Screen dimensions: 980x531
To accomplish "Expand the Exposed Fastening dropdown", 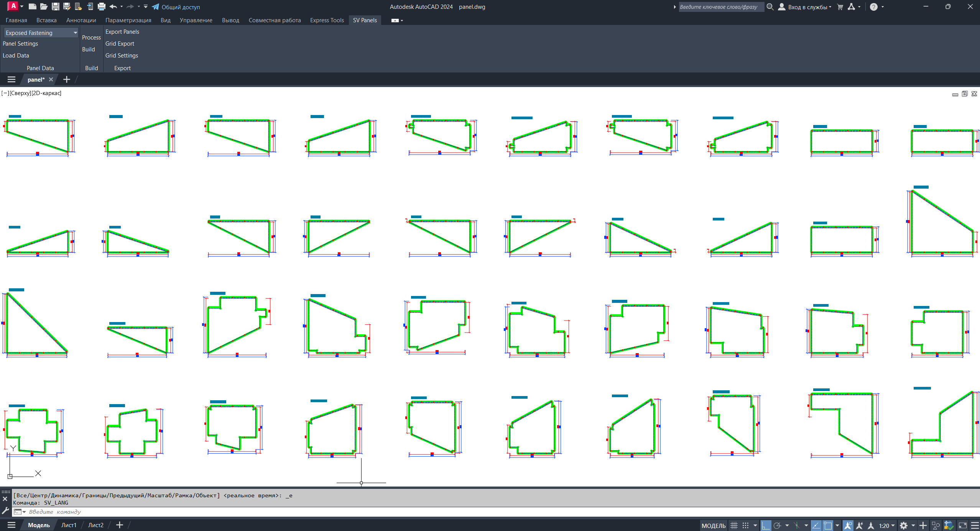I will pos(75,33).
